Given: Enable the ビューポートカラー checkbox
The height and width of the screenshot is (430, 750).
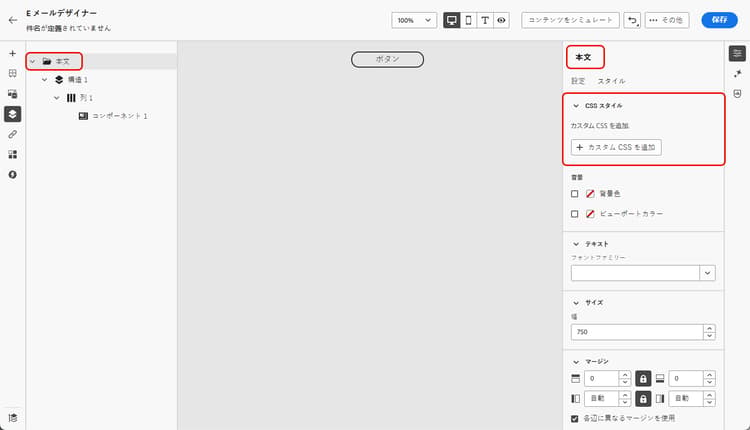Looking at the screenshot, I should click(x=574, y=214).
